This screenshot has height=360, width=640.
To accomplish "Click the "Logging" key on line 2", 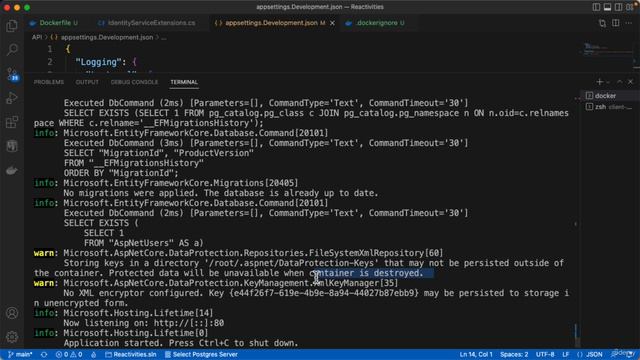I will point(98,62).
